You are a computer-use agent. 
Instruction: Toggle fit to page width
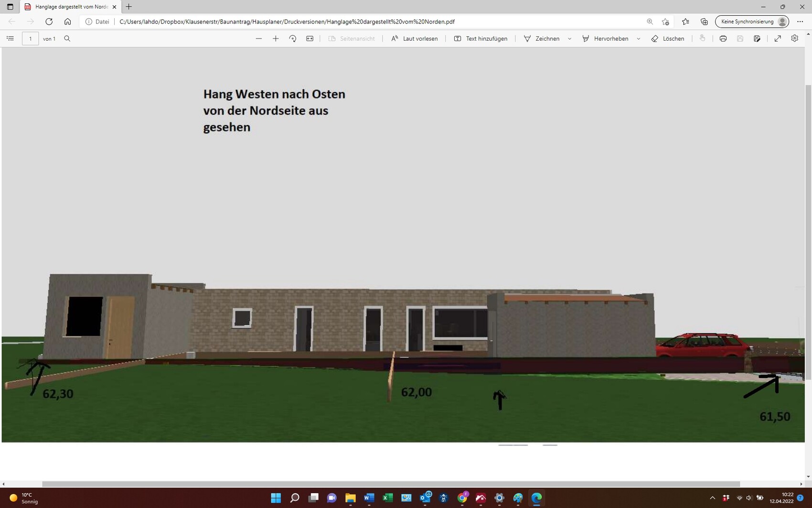click(x=310, y=39)
